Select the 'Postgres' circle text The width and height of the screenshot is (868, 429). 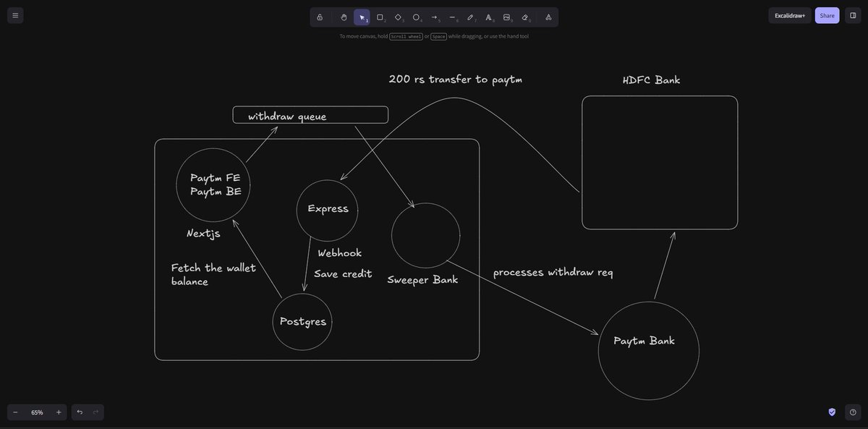point(302,321)
